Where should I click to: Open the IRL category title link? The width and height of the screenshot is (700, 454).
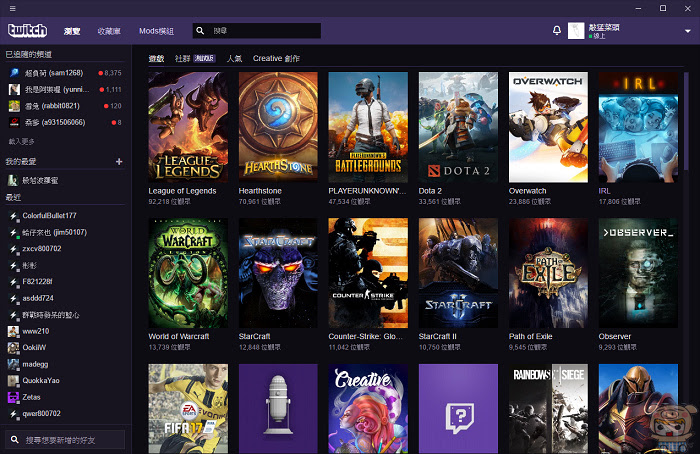coord(604,191)
